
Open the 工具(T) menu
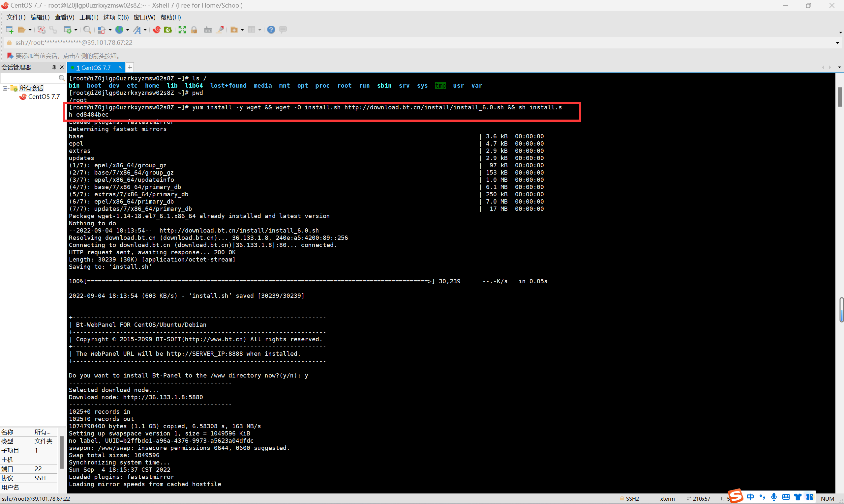click(x=89, y=17)
